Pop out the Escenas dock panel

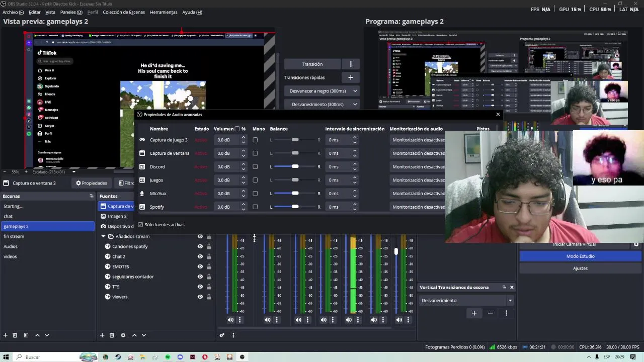(x=92, y=196)
